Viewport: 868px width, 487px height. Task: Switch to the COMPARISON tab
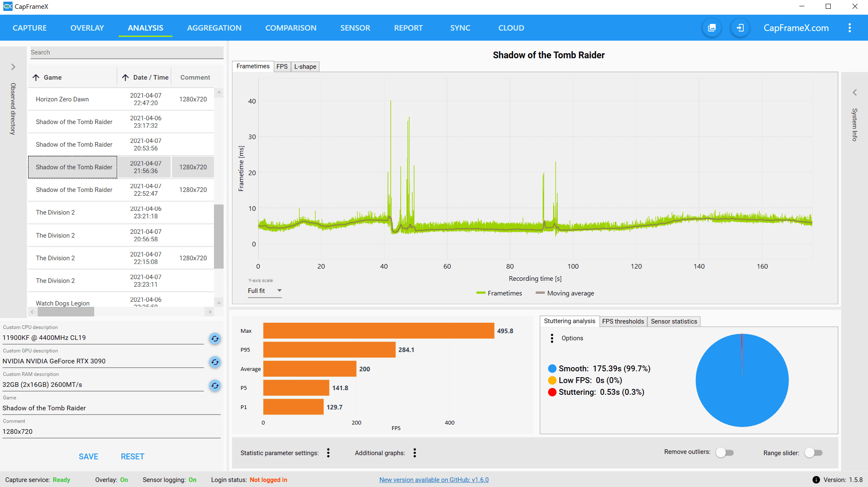pyautogui.click(x=291, y=28)
